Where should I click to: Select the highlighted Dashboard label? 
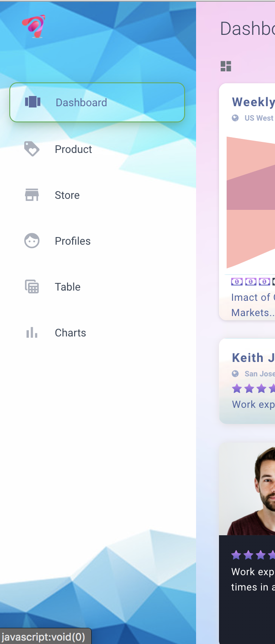(x=81, y=102)
